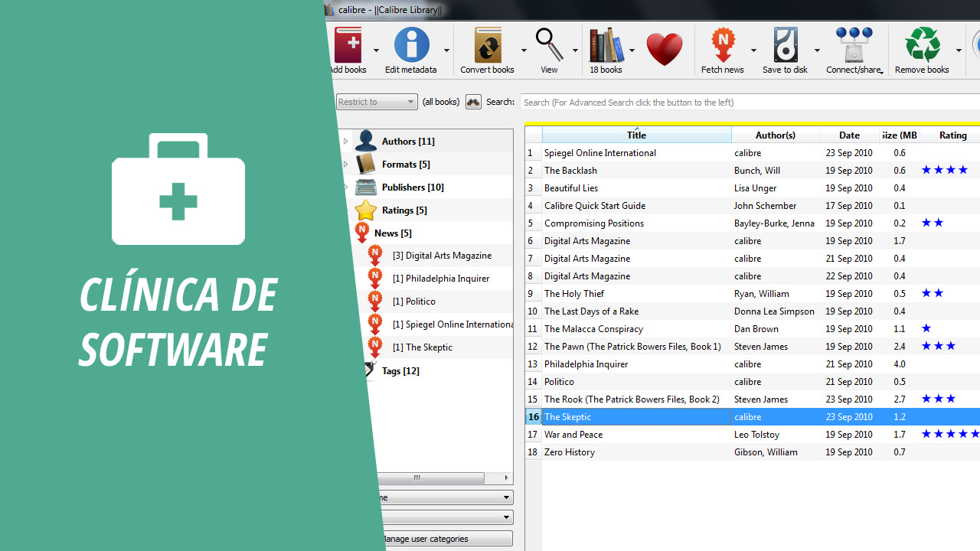
Task: Sort the books by Date column header
Action: 848,135
